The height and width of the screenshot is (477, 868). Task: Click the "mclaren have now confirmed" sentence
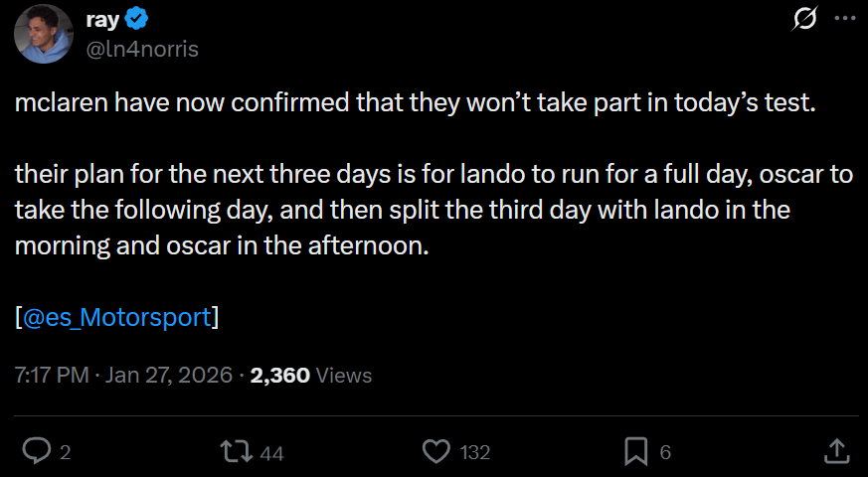[415, 103]
